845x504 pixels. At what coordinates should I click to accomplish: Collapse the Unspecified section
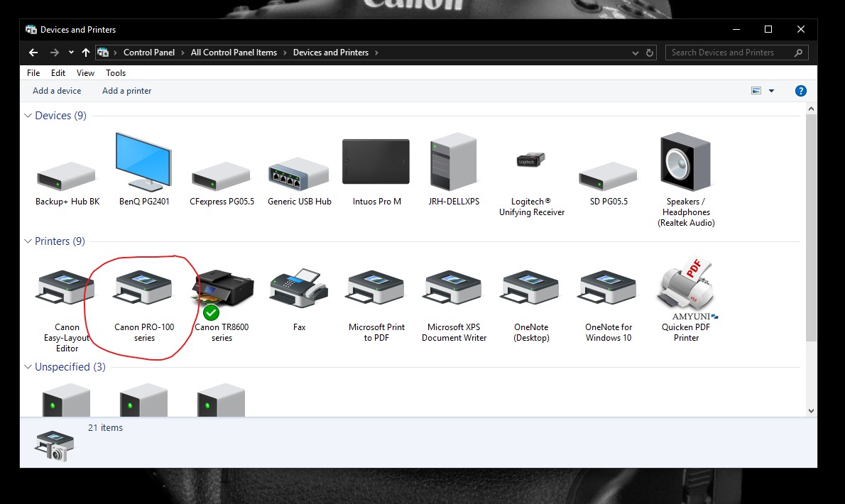[x=27, y=366]
